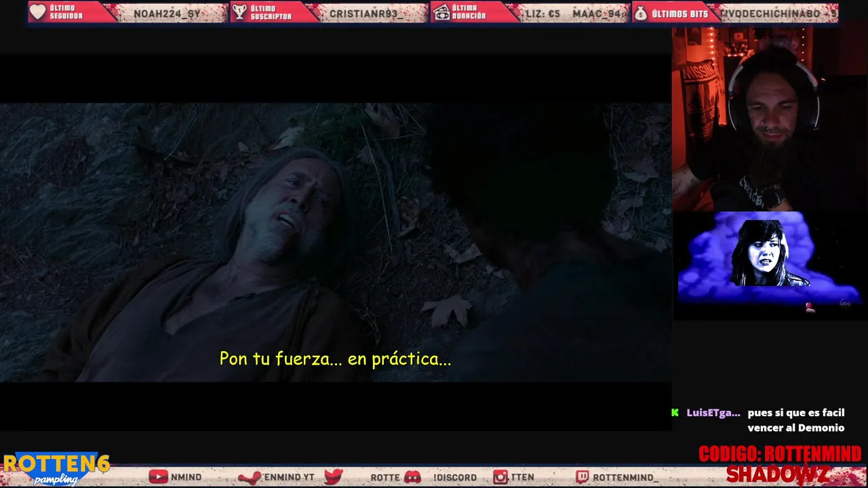Click the LIZ: €5 donation text
This screenshot has height=488, width=868.
click(543, 14)
